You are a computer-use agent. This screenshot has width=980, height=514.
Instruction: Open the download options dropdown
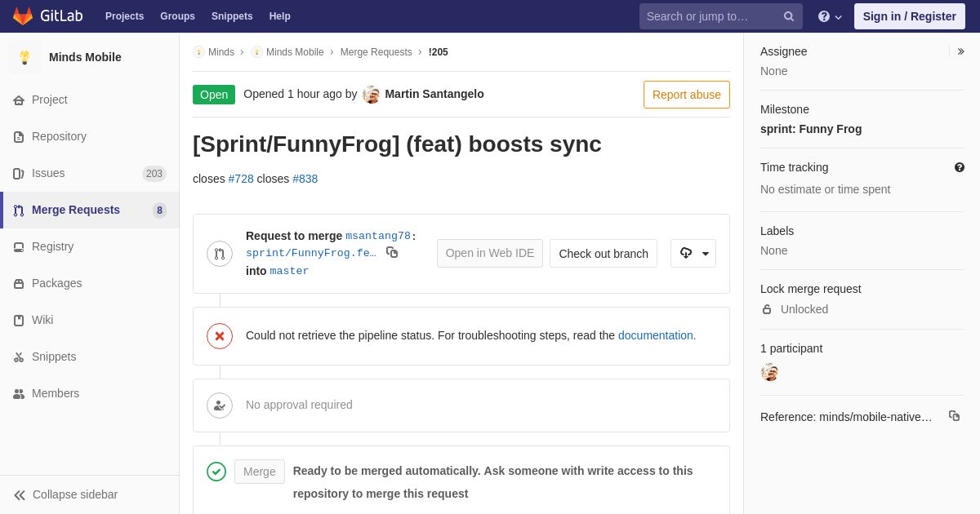point(693,254)
